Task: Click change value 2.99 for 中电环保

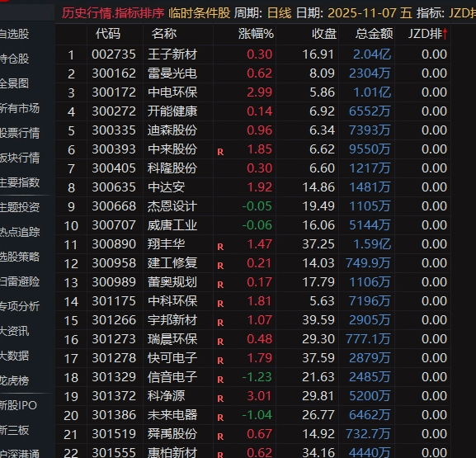Action: (x=260, y=92)
